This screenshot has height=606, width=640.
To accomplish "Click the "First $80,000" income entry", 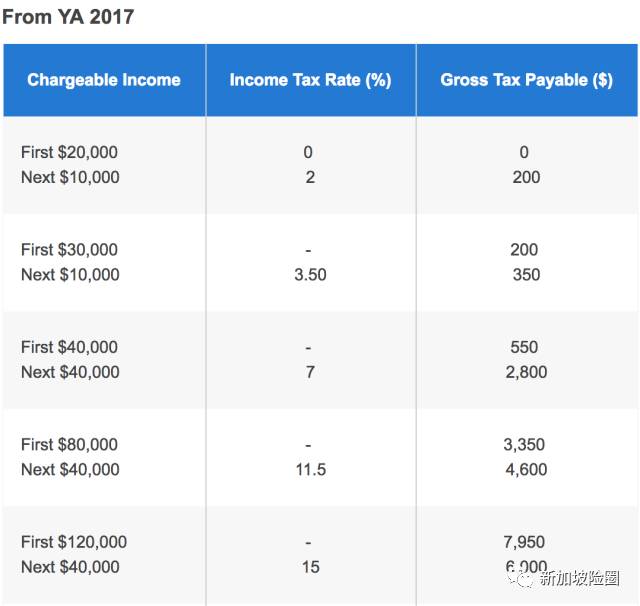I will [x=69, y=444].
